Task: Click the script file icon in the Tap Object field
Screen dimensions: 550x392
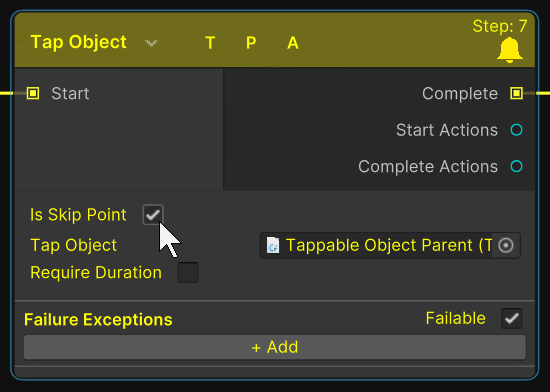Action: [273, 245]
